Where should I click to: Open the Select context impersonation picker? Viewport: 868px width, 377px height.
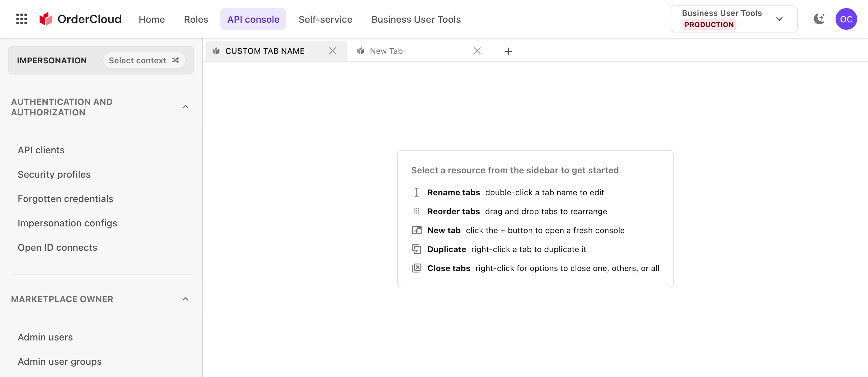[144, 60]
